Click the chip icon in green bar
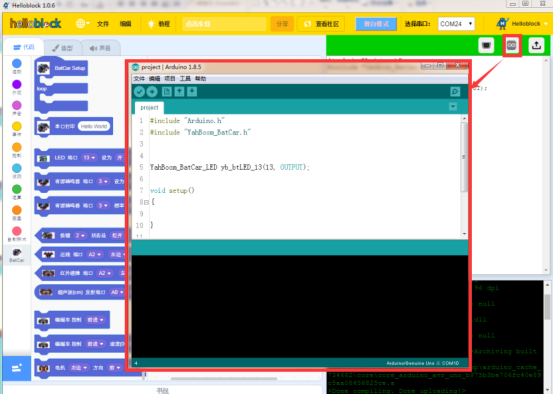 coord(486,45)
